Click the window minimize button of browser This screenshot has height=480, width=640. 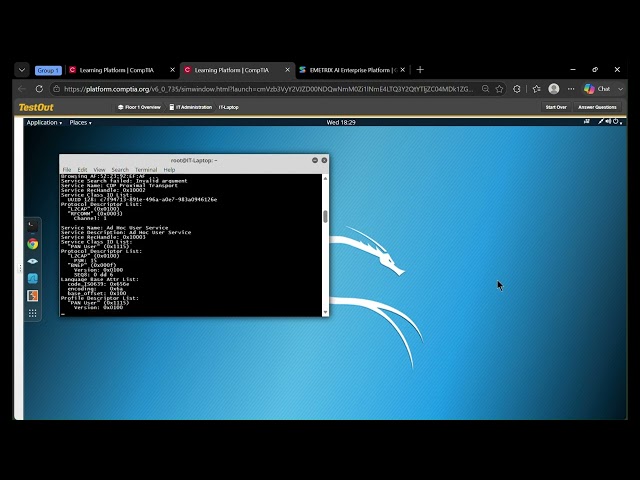[573, 70]
